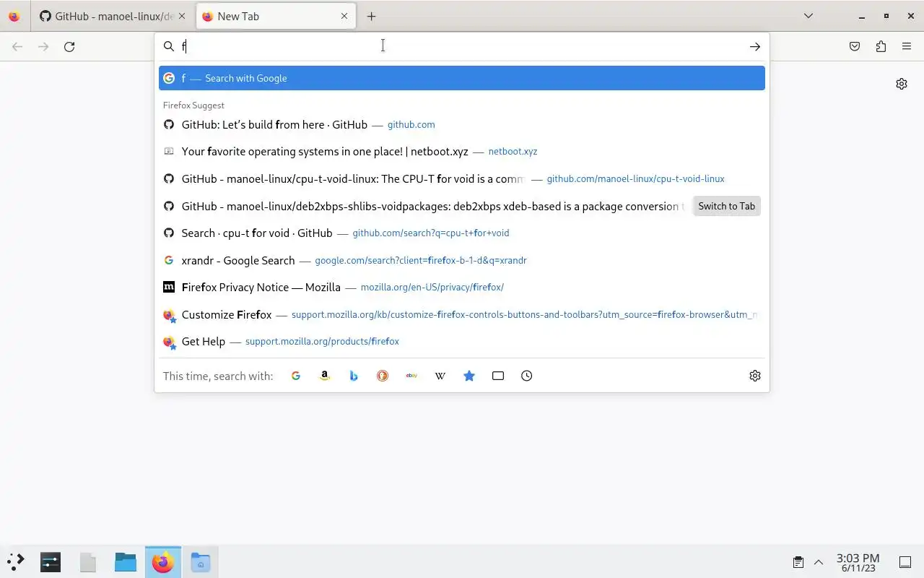
Task: Search this time with Bing
Action: coord(354,376)
